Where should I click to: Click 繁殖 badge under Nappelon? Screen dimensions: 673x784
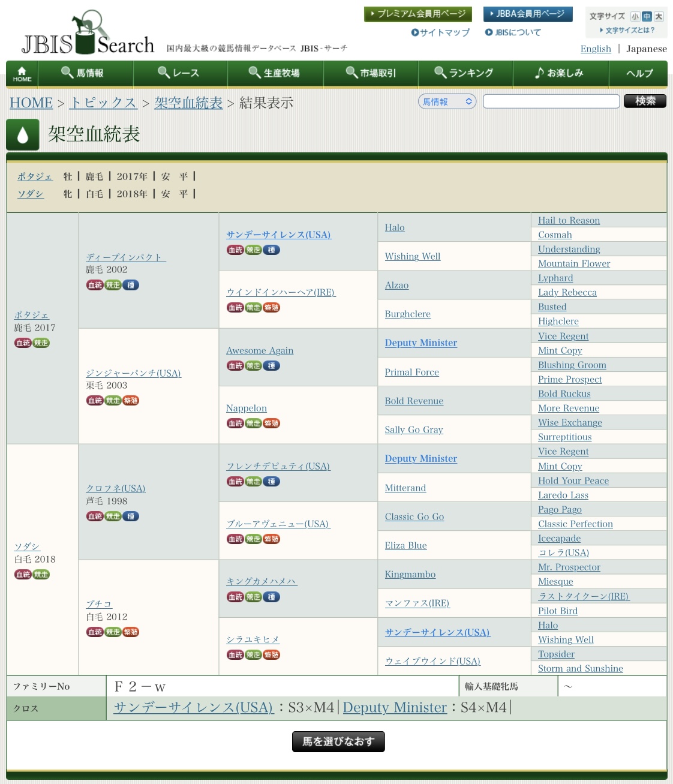(272, 423)
